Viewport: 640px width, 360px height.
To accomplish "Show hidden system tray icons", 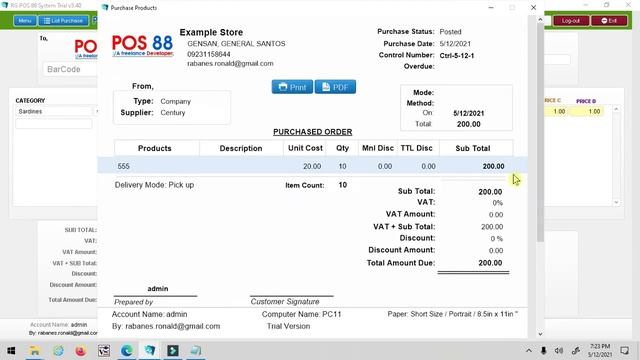I will tap(529, 351).
